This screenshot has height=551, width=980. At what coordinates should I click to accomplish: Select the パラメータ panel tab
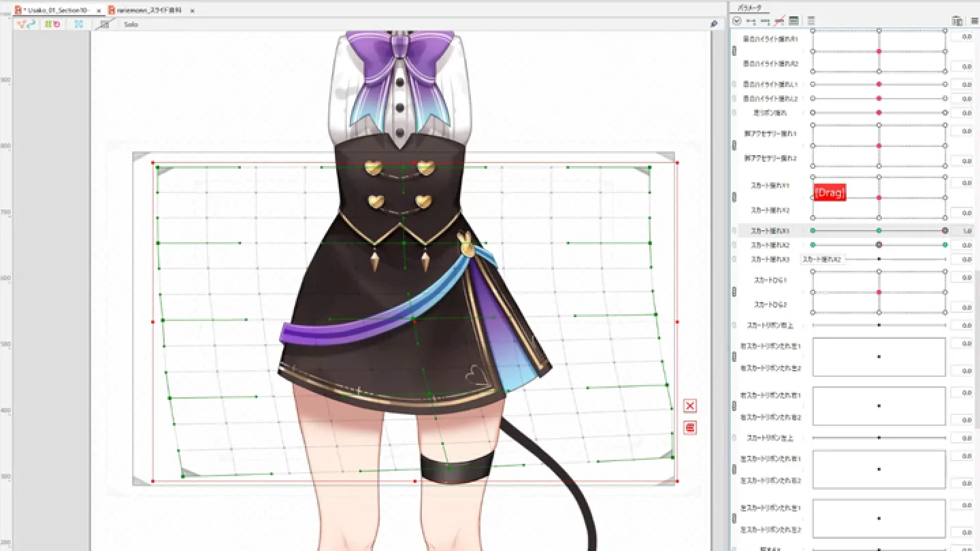[750, 8]
